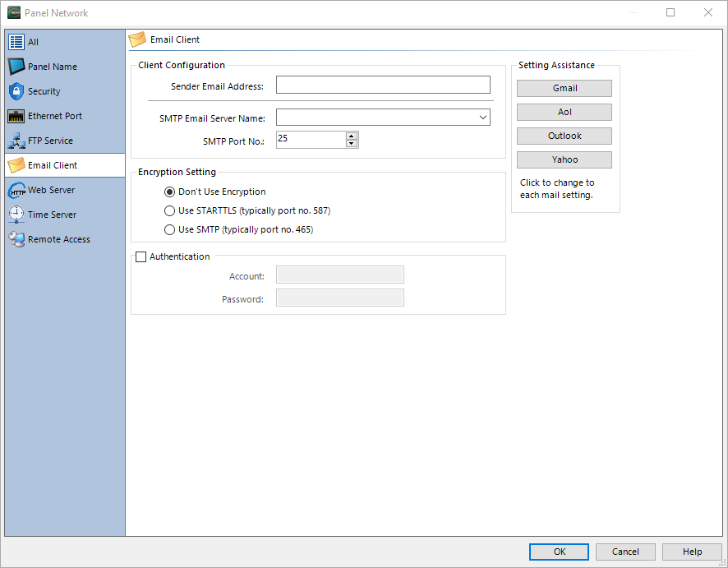Enable the Authentication checkbox

click(141, 256)
